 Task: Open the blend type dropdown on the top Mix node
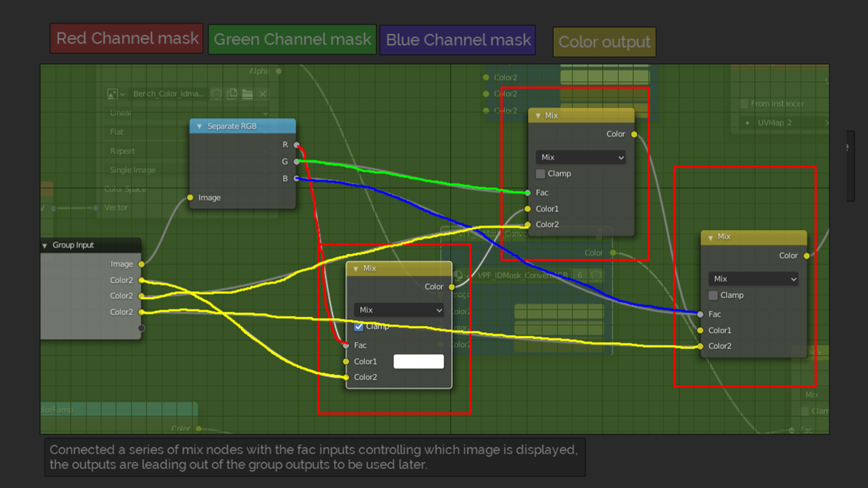click(x=580, y=157)
